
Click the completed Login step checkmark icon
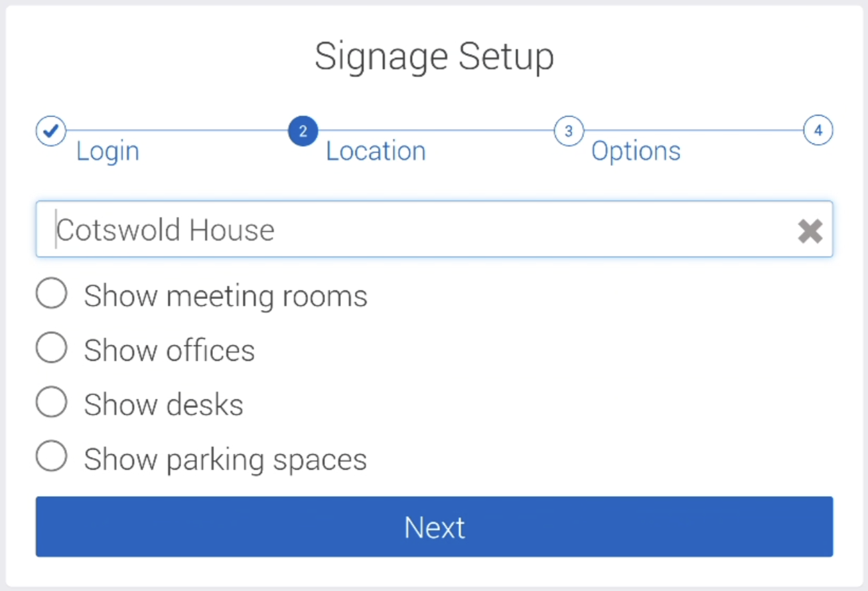tap(51, 131)
